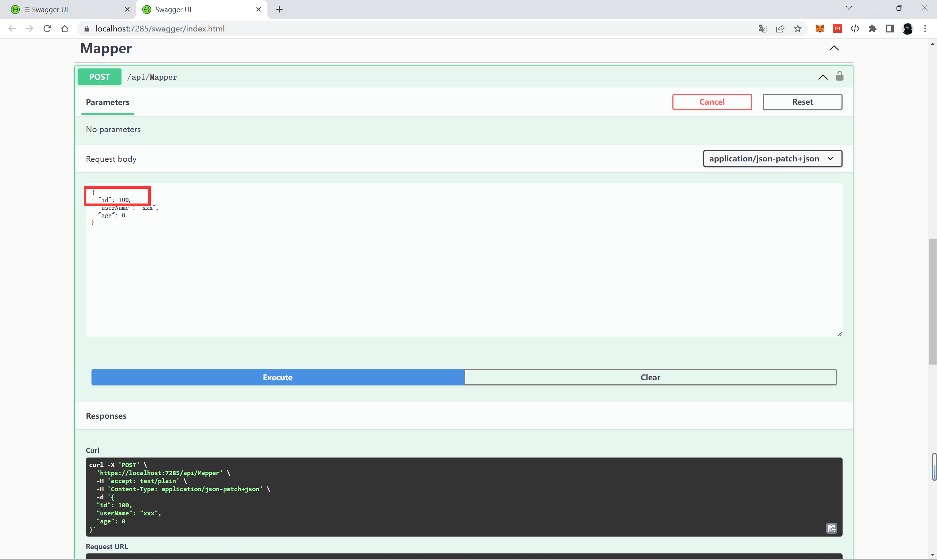Screen dimensions: 937x560
Task: Open the red Gmail extension icon
Action: 837,29
